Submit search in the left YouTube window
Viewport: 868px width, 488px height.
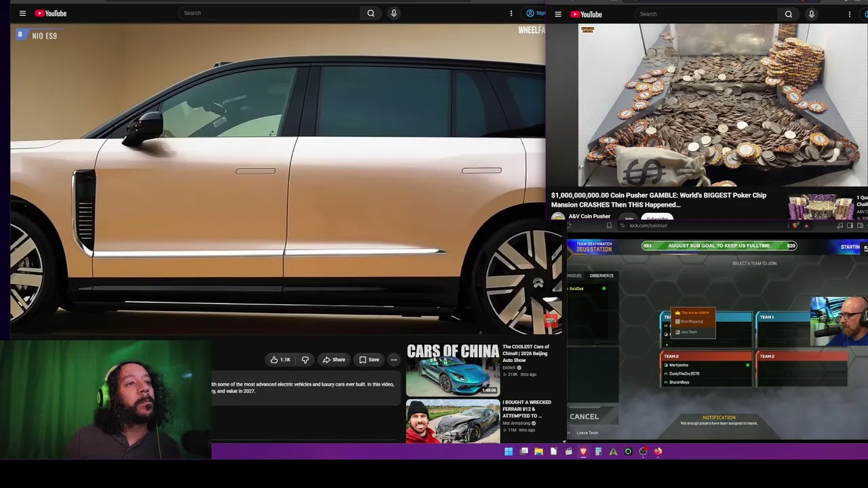tap(371, 13)
